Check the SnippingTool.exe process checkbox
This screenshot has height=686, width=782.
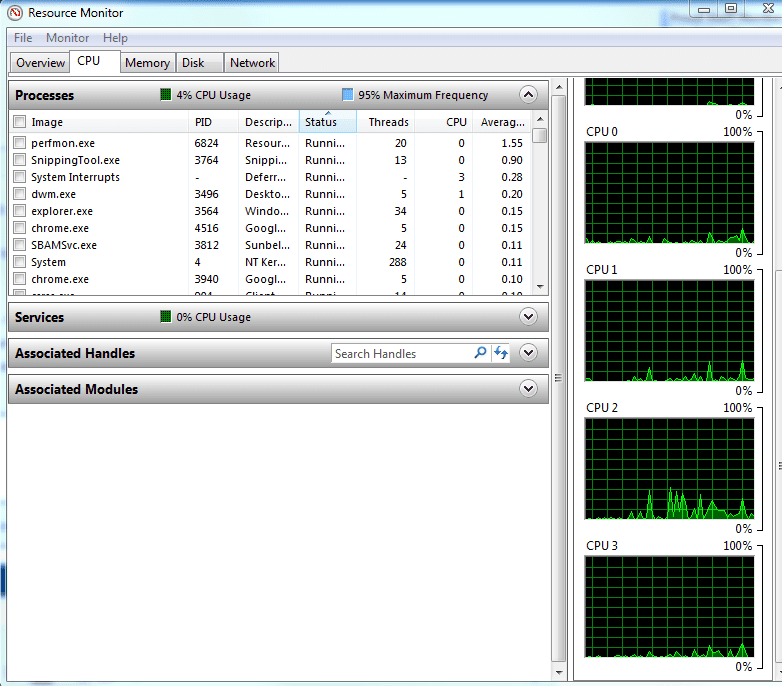pyautogui.click(x=19, y=160)
